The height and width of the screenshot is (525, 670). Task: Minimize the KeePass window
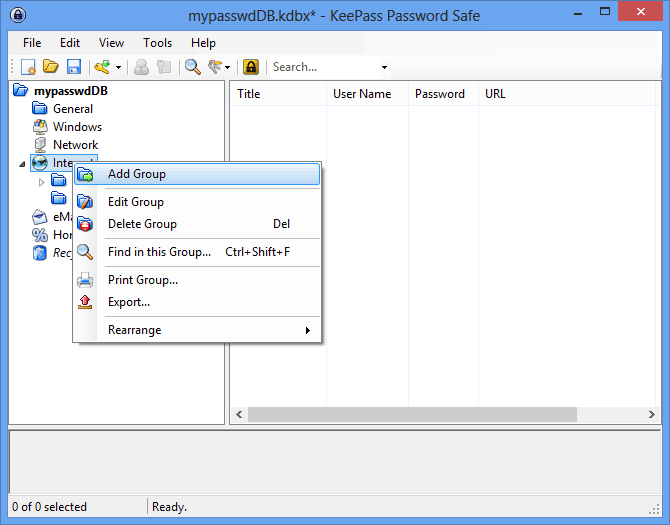click(578, 12)
